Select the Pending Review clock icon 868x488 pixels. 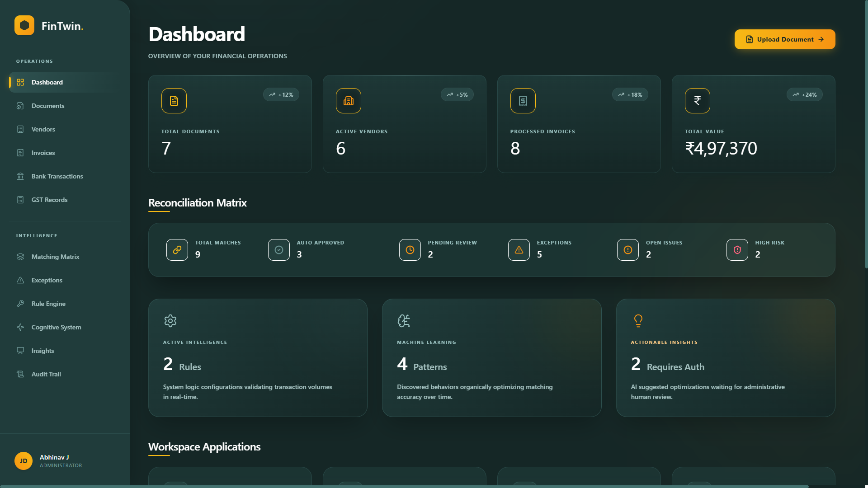(x=410, y=250)
